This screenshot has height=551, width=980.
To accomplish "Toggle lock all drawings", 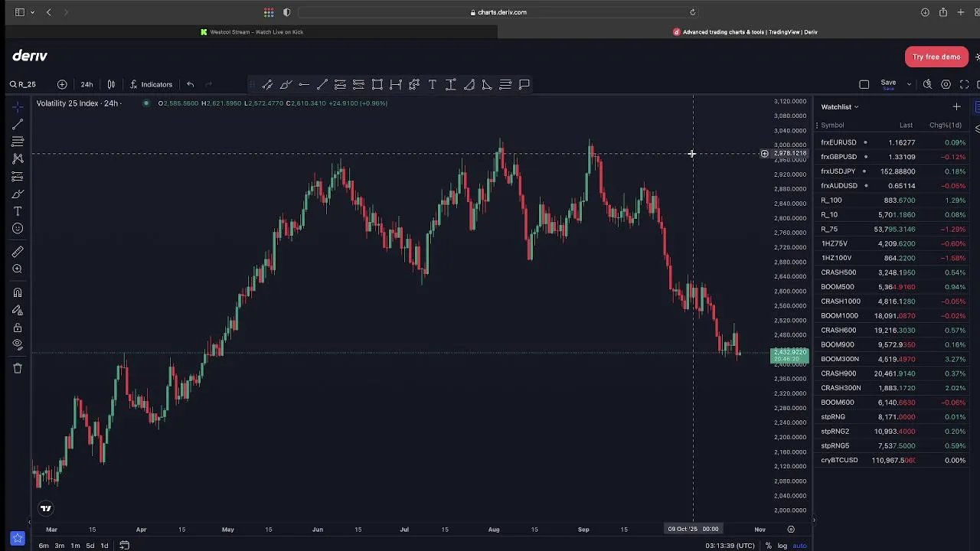I will point(18,328).
